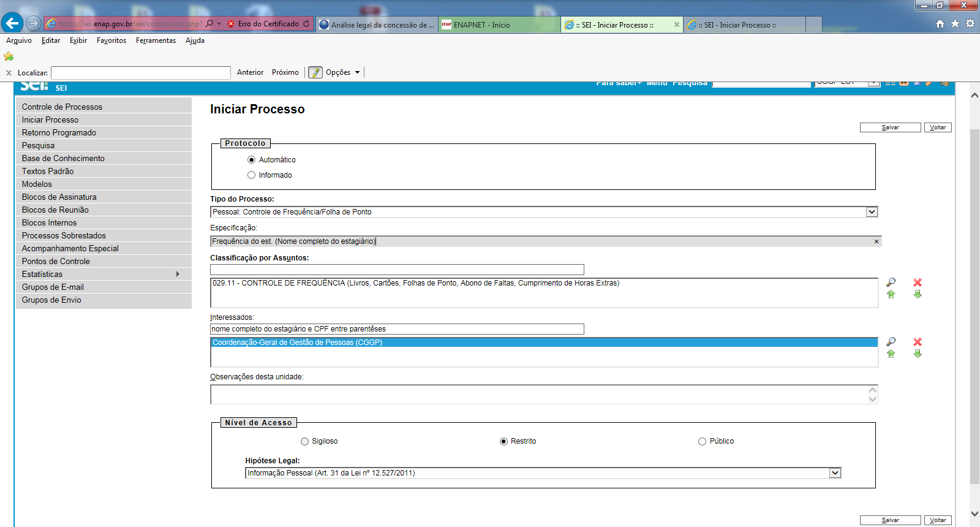
Task: Move interessado up with the green up arrow
Action: (x=891, y=354)
